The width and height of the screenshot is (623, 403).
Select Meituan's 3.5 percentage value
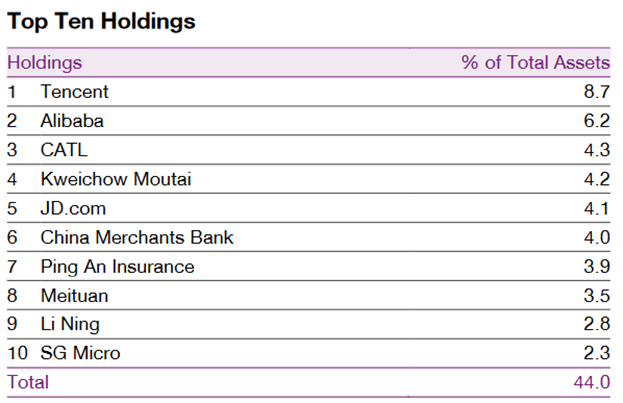tap(597, 296)
